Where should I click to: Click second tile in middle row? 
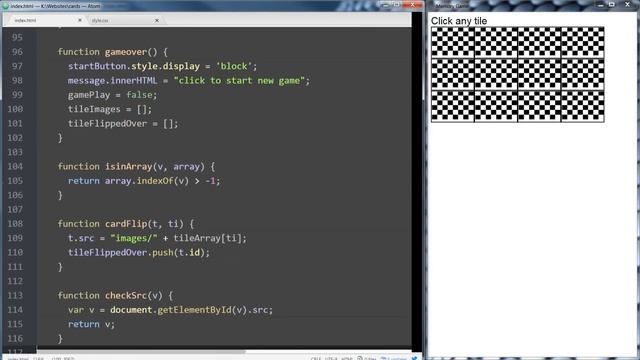coord(496,74)
